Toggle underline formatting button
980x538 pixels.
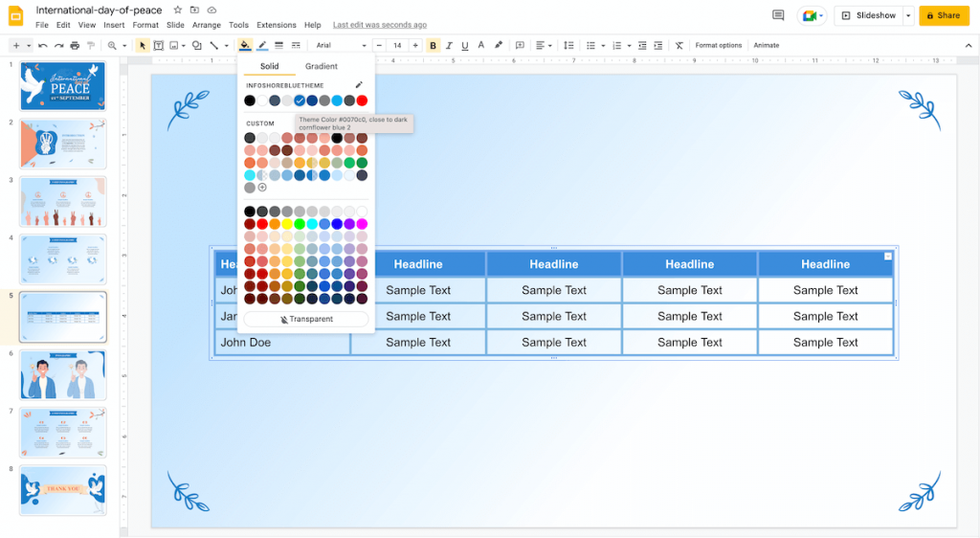click(x=464, y=45)
